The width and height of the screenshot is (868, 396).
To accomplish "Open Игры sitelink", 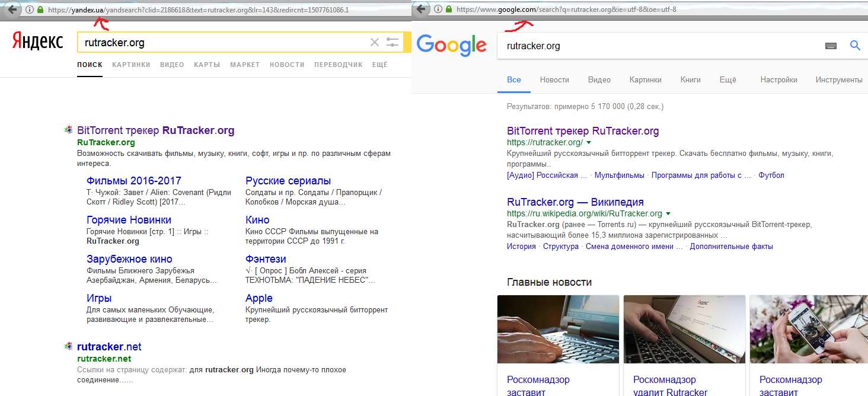I will tap(99, 298).
